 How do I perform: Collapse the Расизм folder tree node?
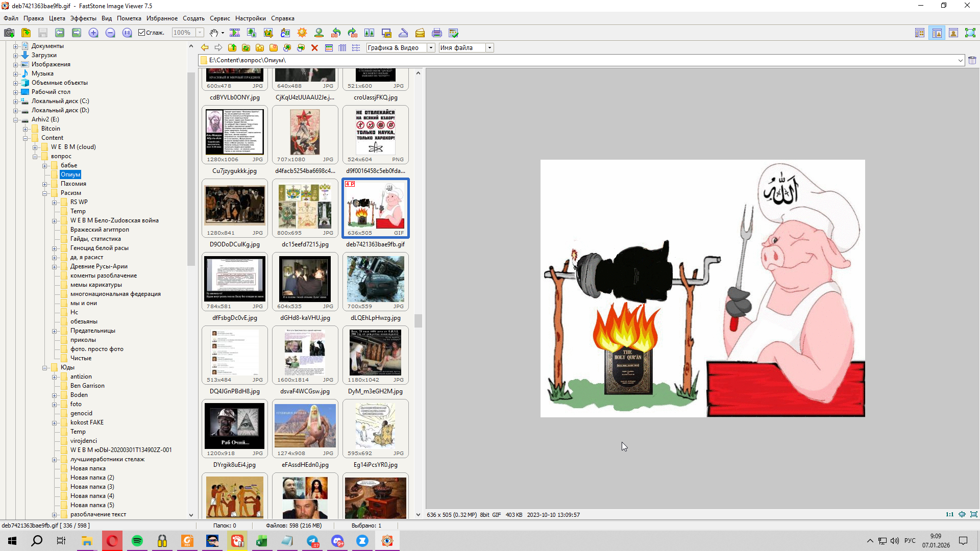45,193
